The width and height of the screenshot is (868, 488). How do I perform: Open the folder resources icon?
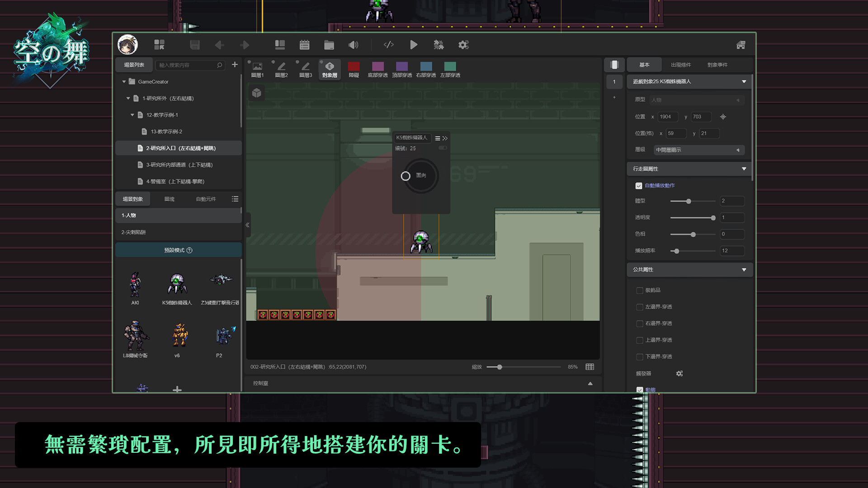tap(329, 45)
